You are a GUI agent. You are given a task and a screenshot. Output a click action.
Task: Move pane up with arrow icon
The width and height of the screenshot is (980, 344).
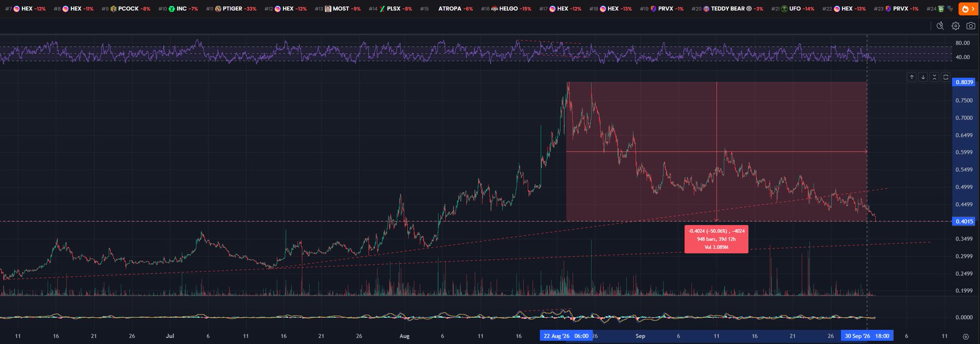click(x=912, y=77)
